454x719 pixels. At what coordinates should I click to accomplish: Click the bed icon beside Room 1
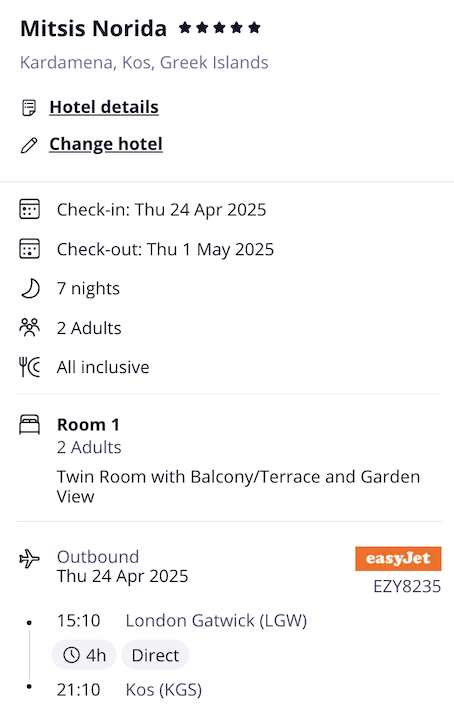pos(29,425)
